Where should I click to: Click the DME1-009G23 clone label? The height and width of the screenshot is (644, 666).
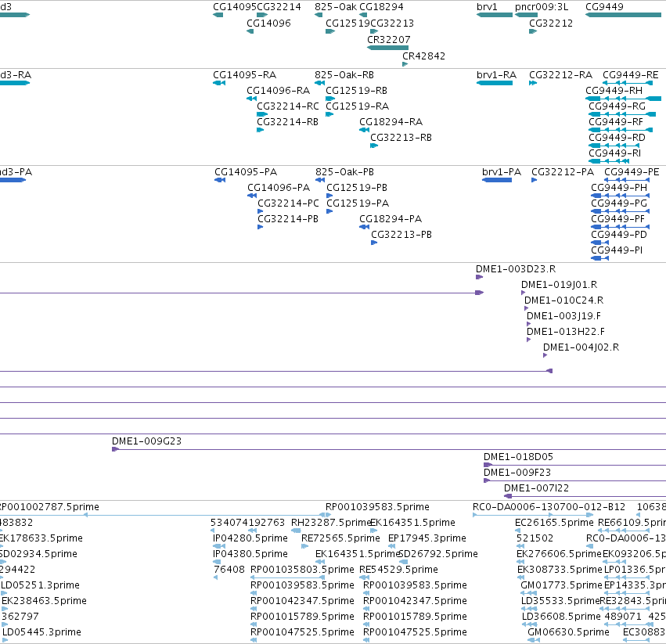(x=146, y=441)
